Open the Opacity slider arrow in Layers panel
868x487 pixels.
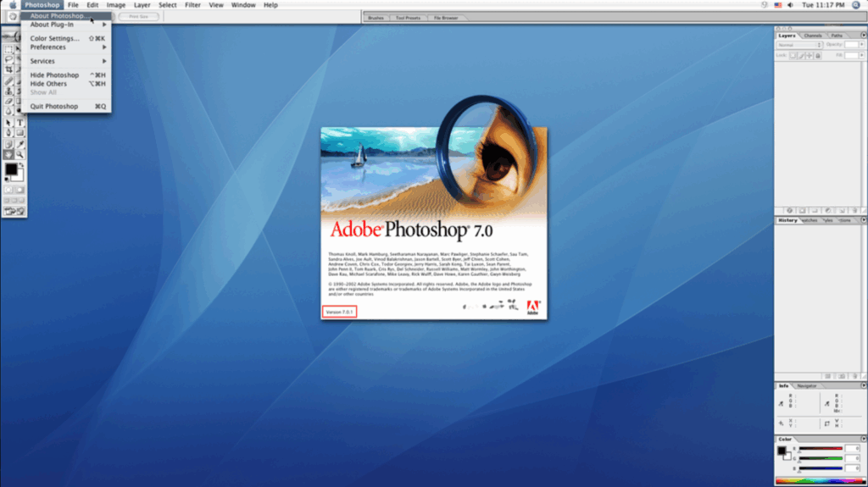862,44
